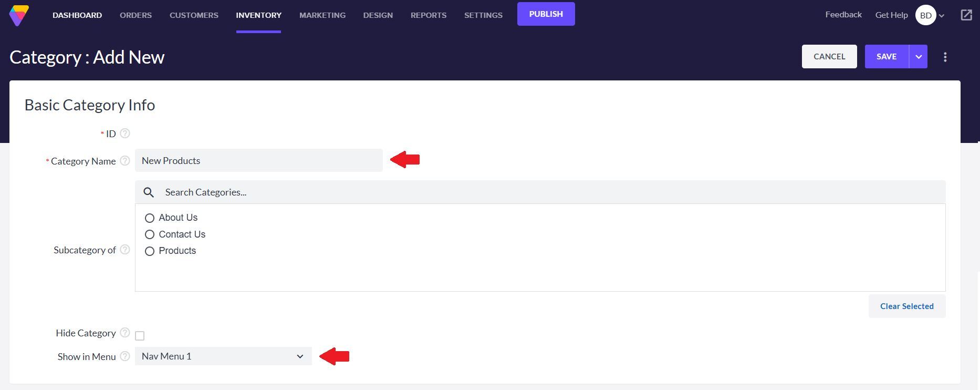Expand the Save button dropdown arrow
This screenshot has height=390, width=980.
click(x=919, y=56)
